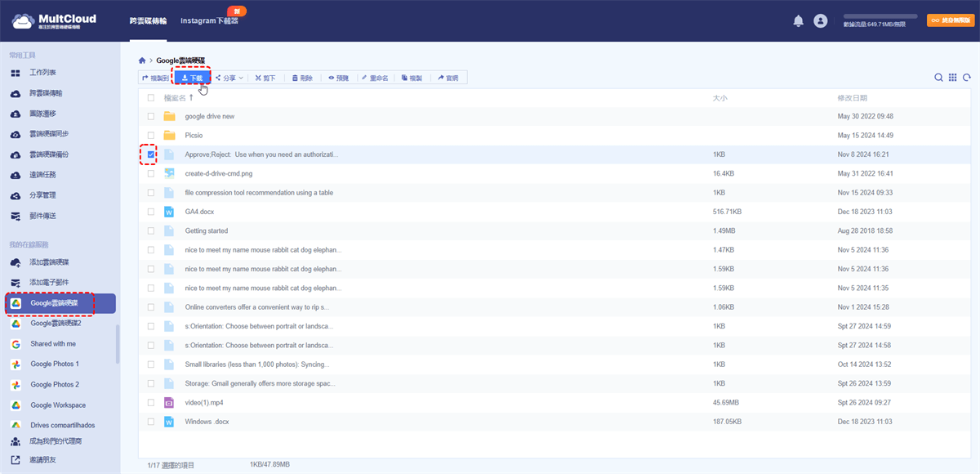This screenshot has width=980, height=474.
Task: Refresh the file list icon
Action: coord(967,78)
